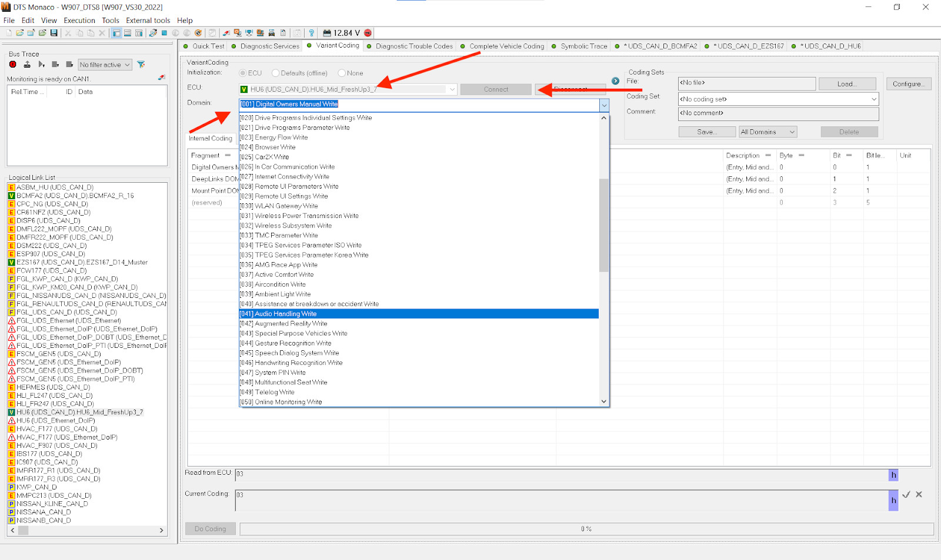Screen dimensions: 941x560
Task: Open the Bus Trace filter funnel icon
Action: (x=141, y=65)
